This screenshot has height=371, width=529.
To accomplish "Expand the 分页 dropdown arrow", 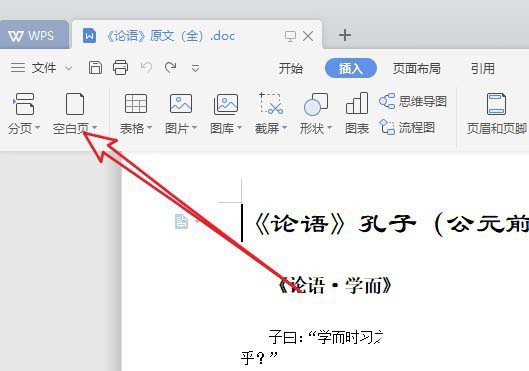I will 37,128.
